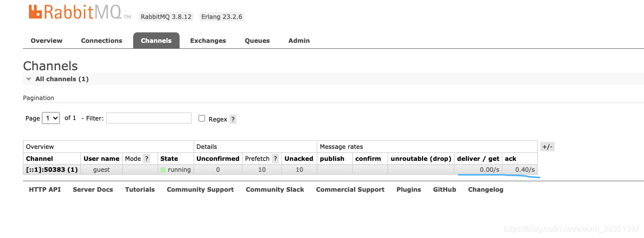
Task: Switch to the Connections tab
Action: pyautogui.click(x=102, y=41)
